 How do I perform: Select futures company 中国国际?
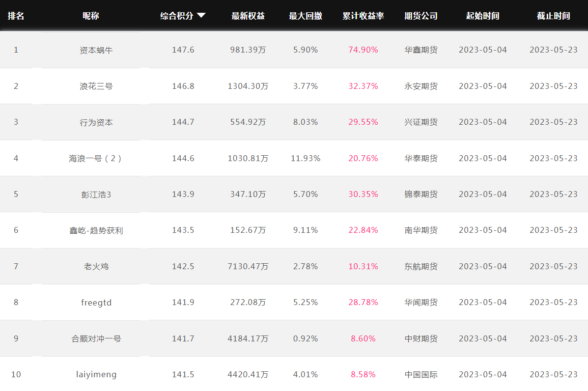coord(421,374)
